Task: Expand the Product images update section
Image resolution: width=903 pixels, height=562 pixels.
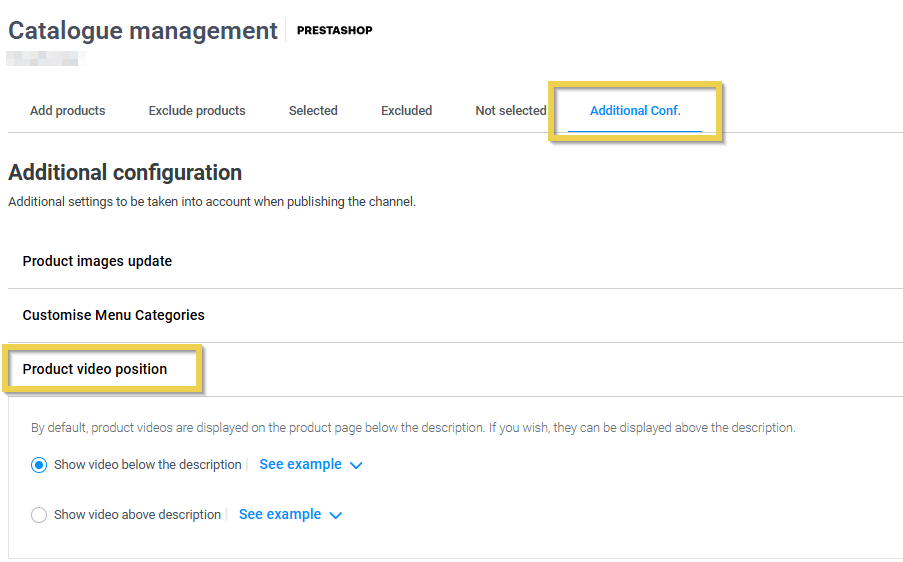Action: 97,261
